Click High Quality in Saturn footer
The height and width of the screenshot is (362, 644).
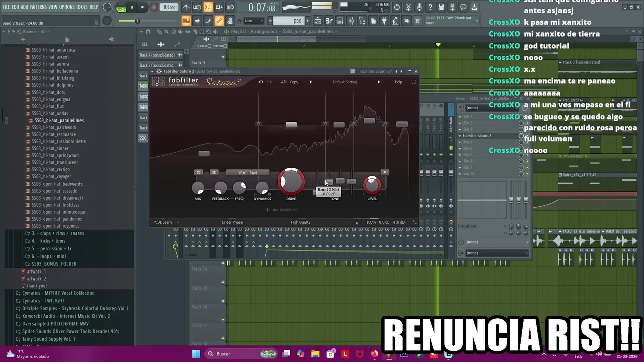click(x=301, y=222)
